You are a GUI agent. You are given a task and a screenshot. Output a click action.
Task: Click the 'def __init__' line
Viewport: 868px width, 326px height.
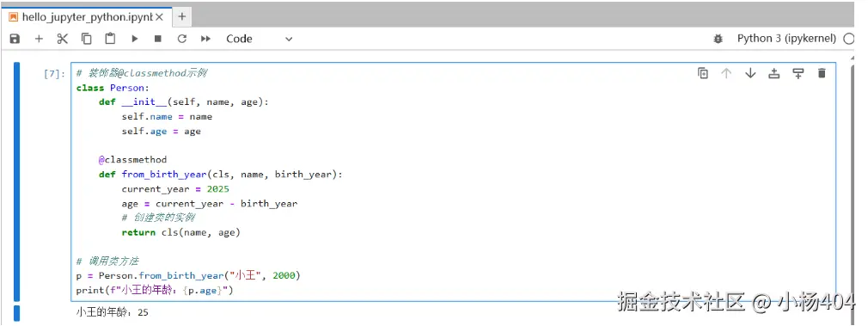(x=183, y=102)
